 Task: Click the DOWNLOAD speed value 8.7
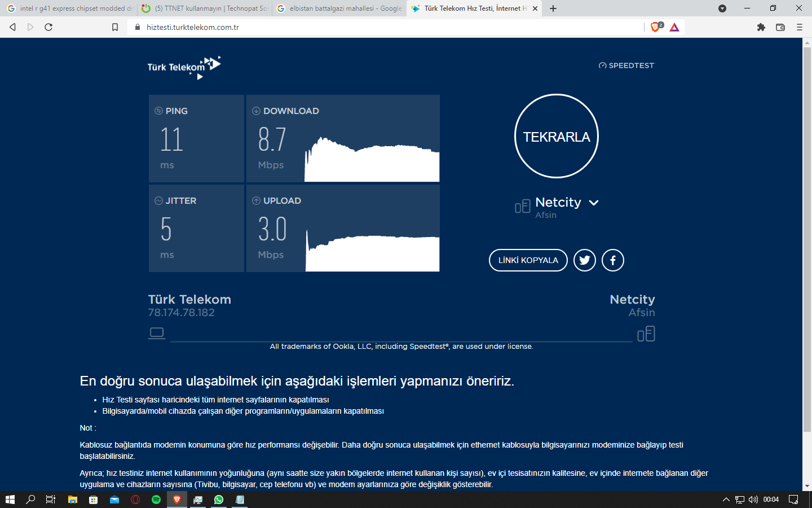pyautogui.click(x=272, y=139)
